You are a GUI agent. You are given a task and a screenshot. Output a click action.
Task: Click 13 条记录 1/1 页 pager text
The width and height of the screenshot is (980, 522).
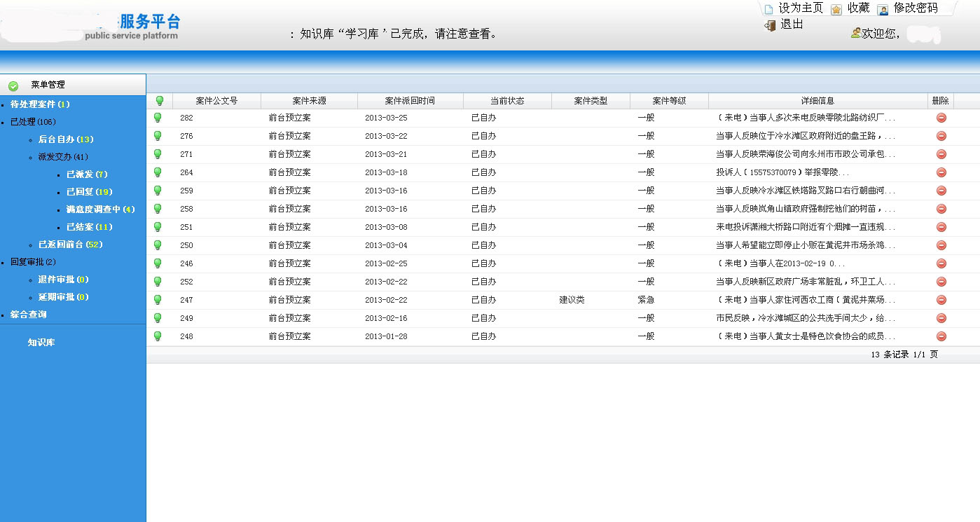904,355
